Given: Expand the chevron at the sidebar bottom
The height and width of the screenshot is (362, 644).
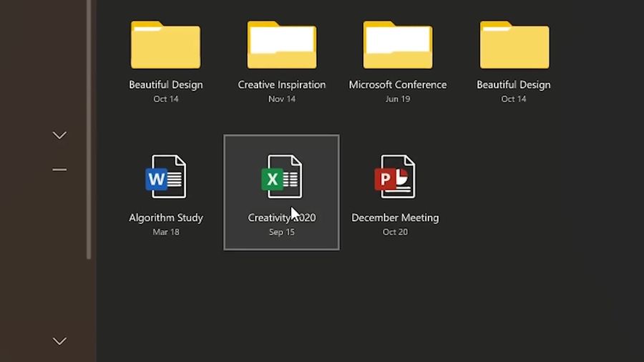Looking at the screenshot, I should [59, 341].
